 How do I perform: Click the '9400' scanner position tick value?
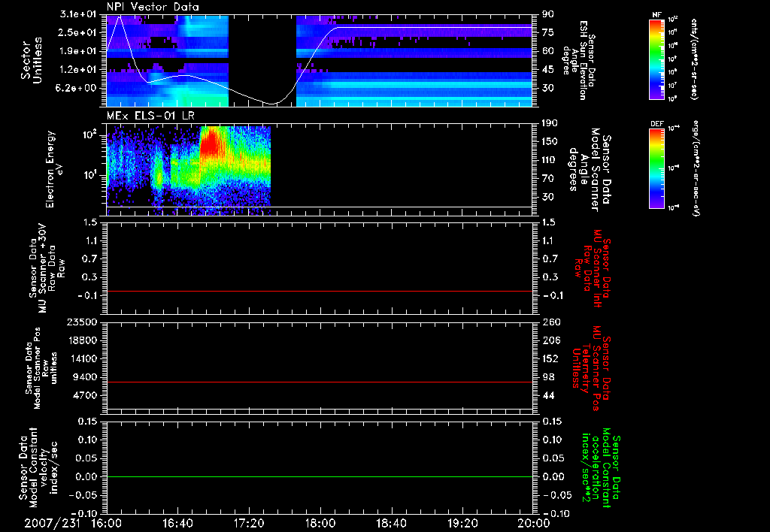[86, 377]
